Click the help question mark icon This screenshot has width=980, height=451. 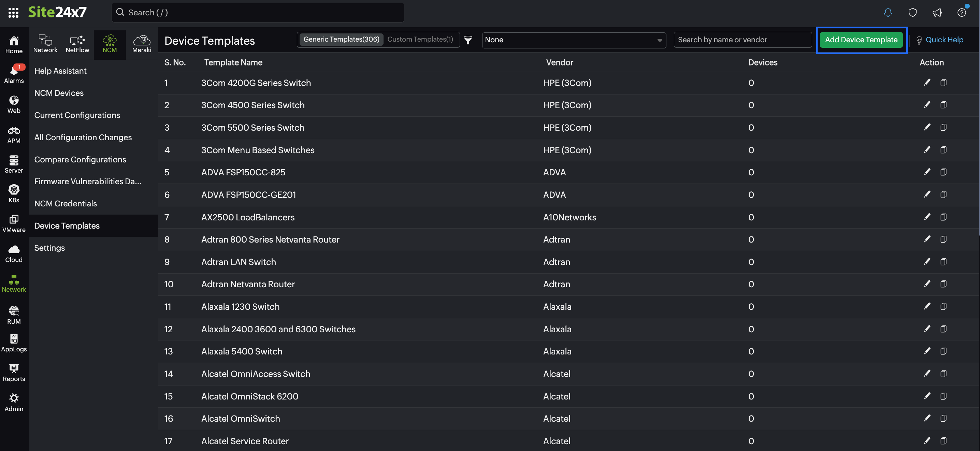(961, 13)
